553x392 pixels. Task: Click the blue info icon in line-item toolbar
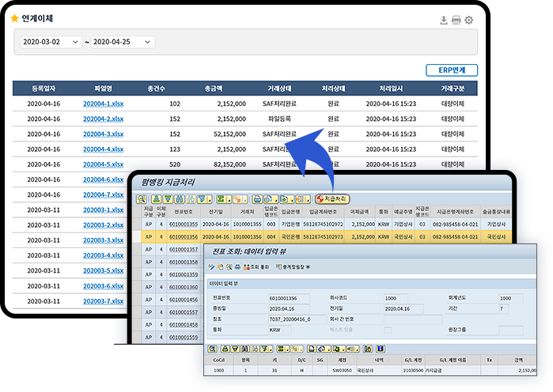pyautogui.click(x=382, y=349)
